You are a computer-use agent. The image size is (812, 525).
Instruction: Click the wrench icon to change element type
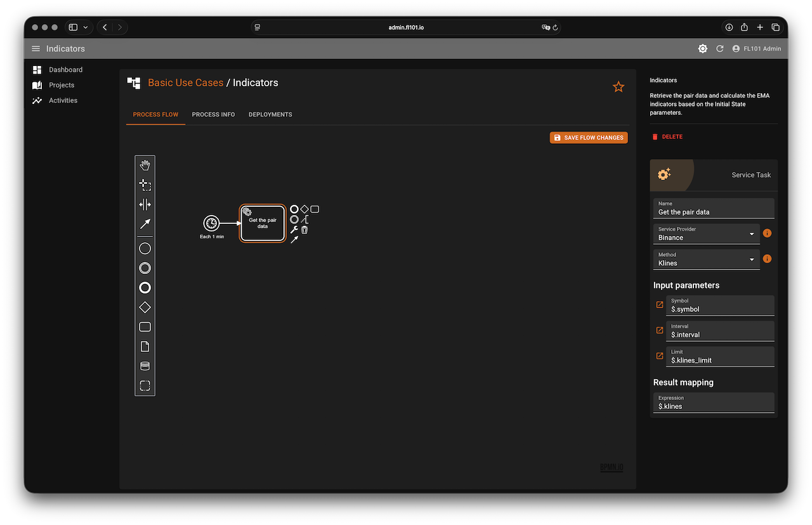[x=294, y=230]
